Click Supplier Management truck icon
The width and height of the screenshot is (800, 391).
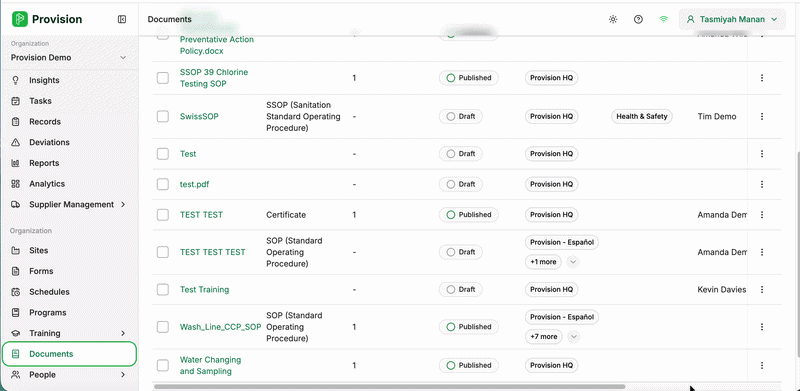(x=16, y=204)
